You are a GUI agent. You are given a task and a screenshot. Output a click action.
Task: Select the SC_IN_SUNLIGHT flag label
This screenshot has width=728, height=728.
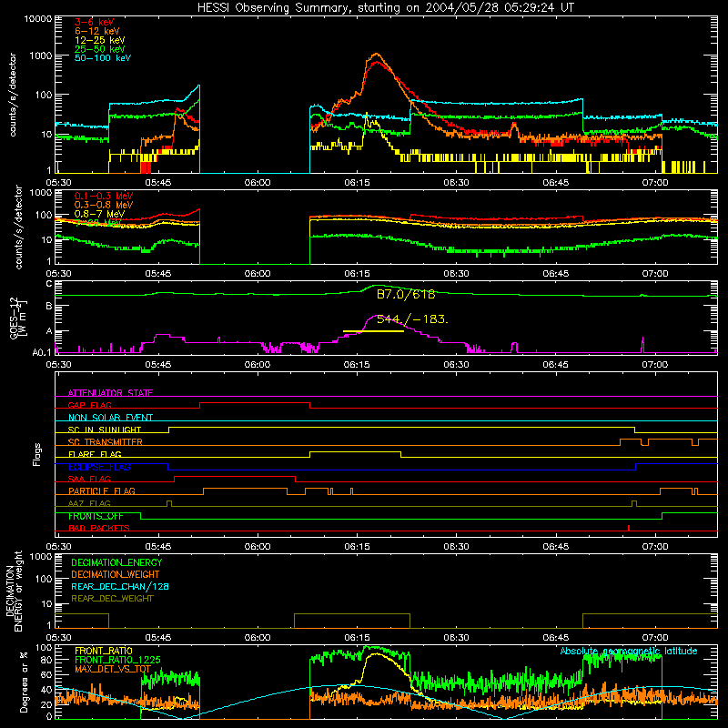[x=105, y=430]
